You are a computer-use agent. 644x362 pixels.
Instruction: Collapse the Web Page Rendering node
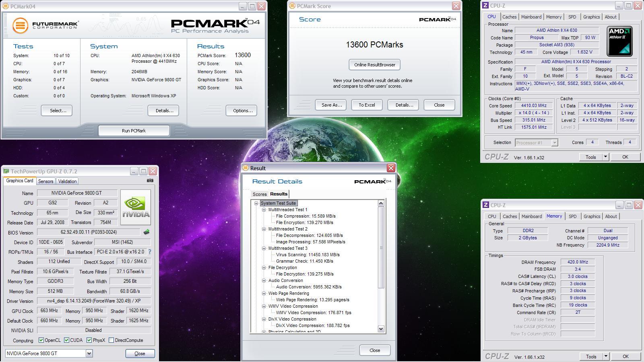point(264,293)
